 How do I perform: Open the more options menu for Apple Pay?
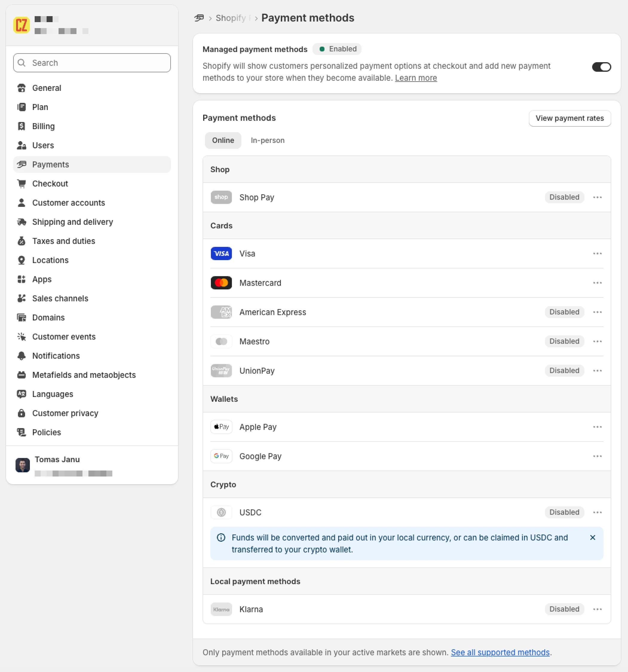(x=597, y=427)
